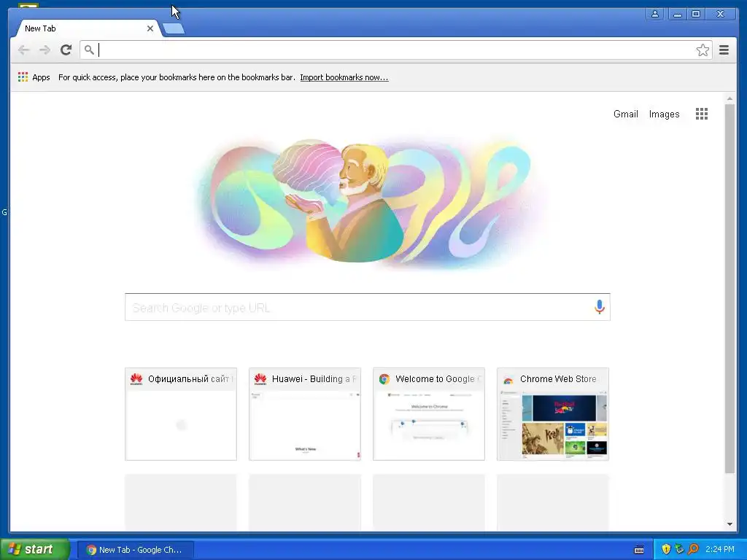Open the Windows start menu

(x=35, y=549)
